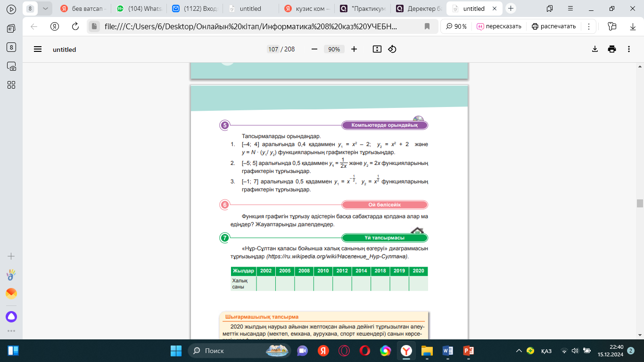Click the vertical scrollbar thumb
The width and height of the screenshot is (644, 362).
[x=640, y=203]
